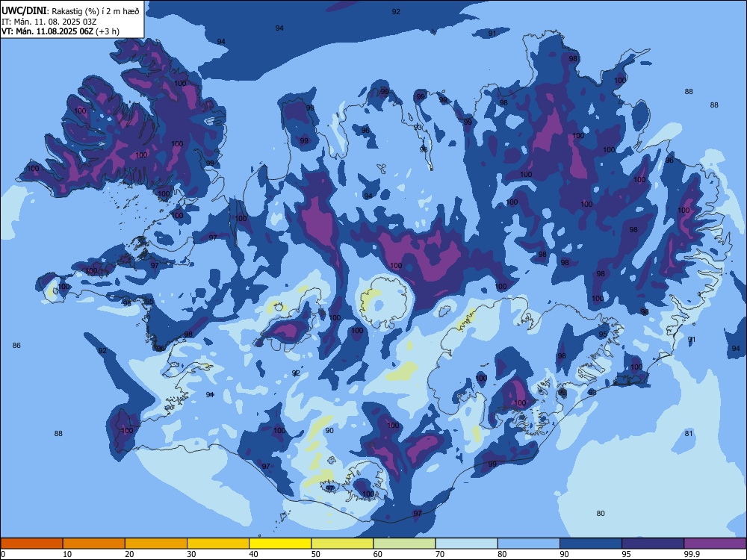This screenshot has width=747, height=560.
Task: Click the dark orange 0–10 legend swatch
Action: [x=31, y=544]
